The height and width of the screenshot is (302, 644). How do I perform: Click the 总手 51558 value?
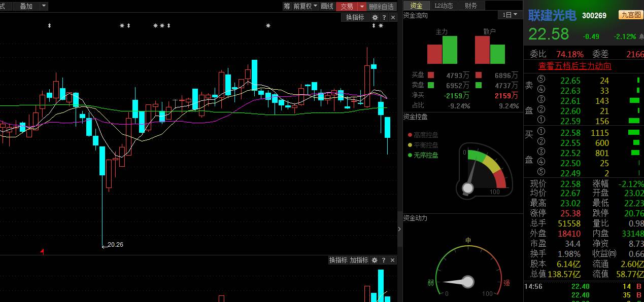569,223
